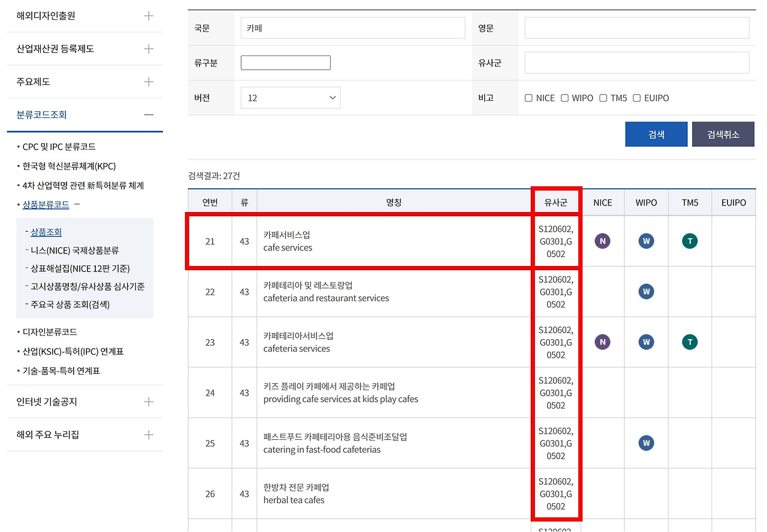
Task: Open the 디자인분류코드 link
Action: tap(50, 332)
